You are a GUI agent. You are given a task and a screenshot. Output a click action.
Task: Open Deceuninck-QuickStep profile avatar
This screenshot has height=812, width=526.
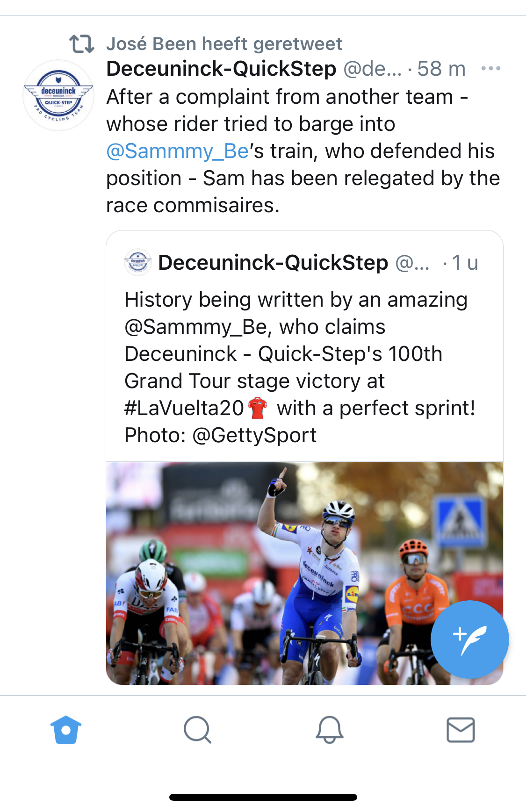pos(58,95)
